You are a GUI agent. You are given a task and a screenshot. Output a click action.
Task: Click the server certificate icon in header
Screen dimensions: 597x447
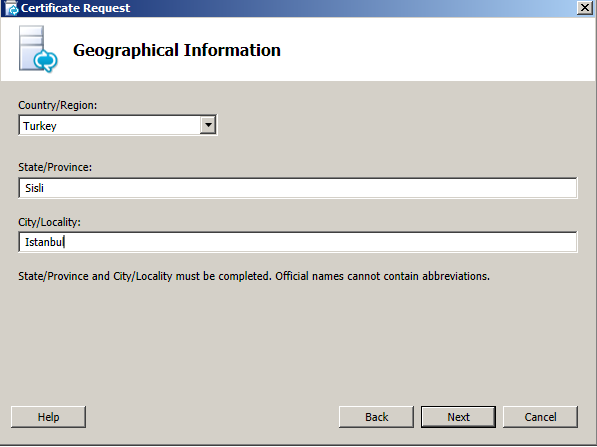[x=38, y=49]
